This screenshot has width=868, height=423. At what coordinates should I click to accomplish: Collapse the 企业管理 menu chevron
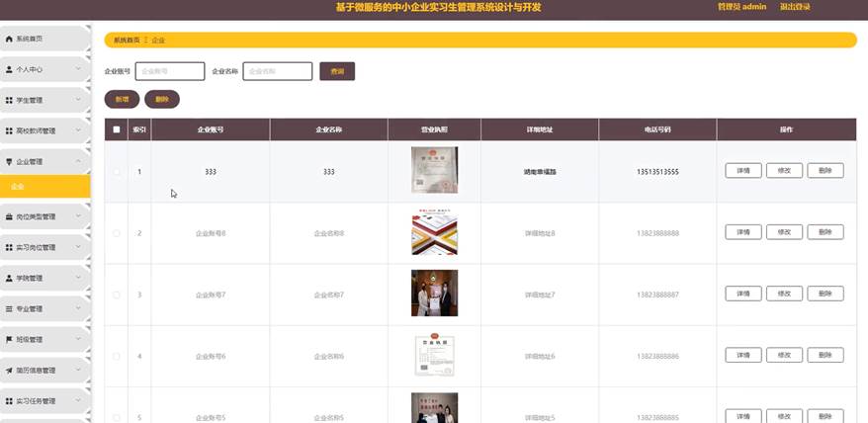click(x=78, y=162)
